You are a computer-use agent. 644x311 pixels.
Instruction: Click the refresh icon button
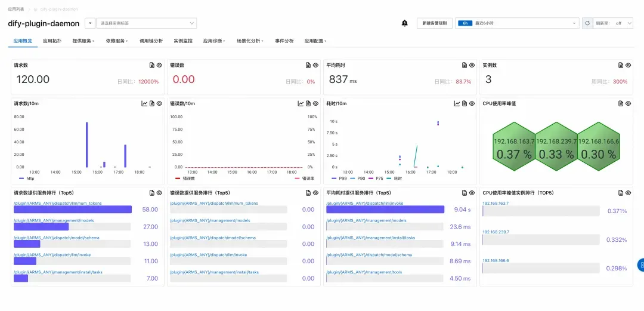pos(587,23)
